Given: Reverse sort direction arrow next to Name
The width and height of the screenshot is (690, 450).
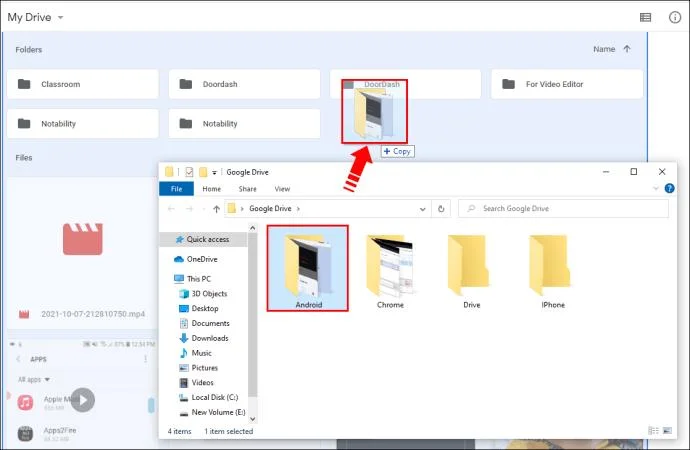Looking at the screenshot, I should (x=627, y=49).
